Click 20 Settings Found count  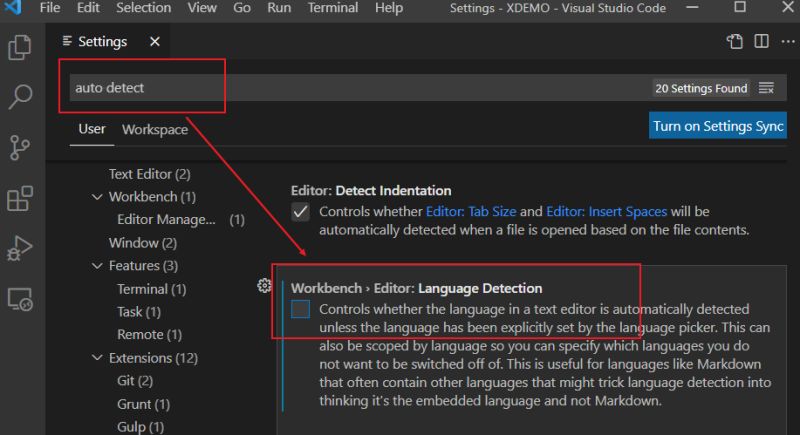coord(701,88)
